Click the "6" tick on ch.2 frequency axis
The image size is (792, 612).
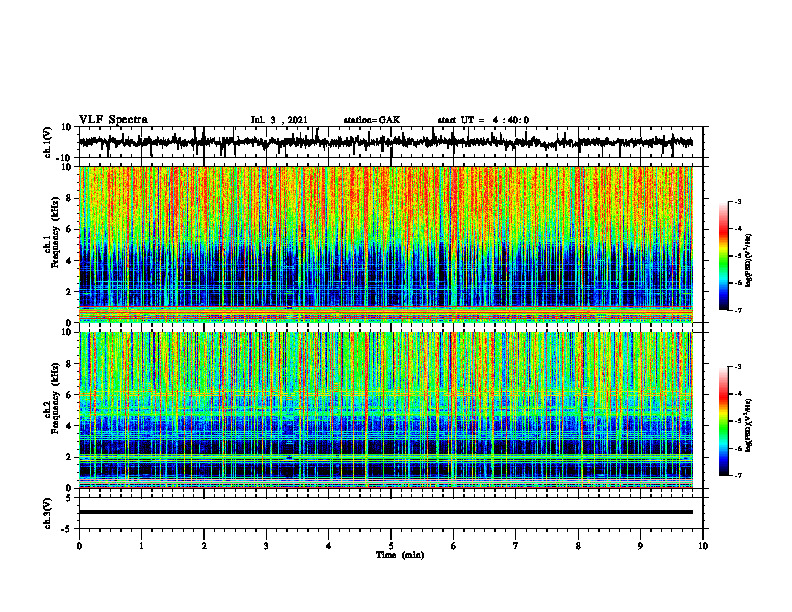point(69,395)
